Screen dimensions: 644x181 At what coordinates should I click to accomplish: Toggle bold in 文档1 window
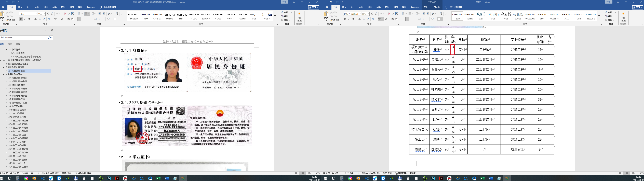click(x=345, y=19)
